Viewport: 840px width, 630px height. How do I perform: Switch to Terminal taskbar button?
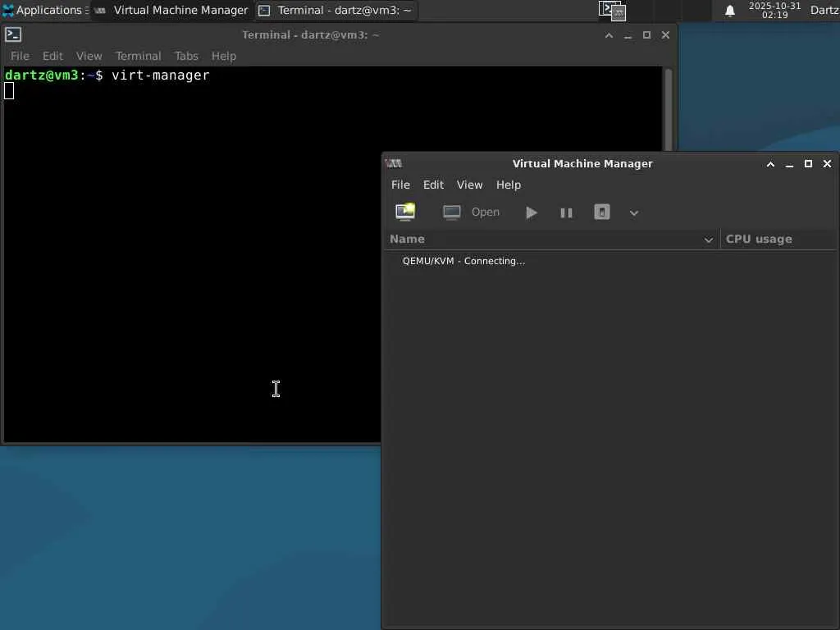point(336,10)
